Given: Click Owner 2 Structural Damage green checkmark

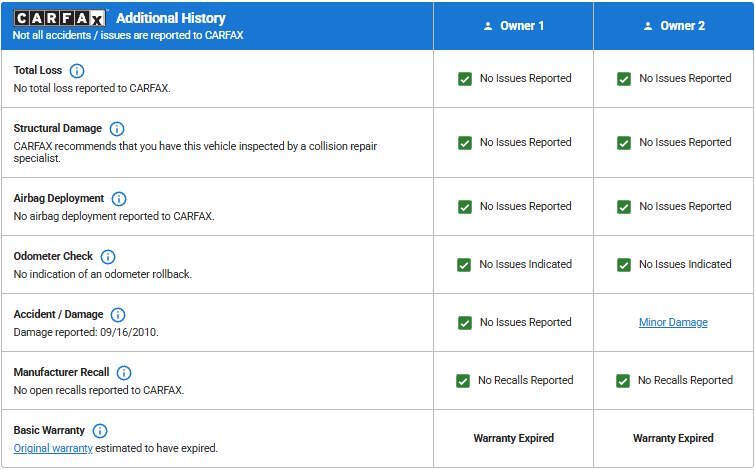Looking at the screenshot, I should tap(624, 143).
